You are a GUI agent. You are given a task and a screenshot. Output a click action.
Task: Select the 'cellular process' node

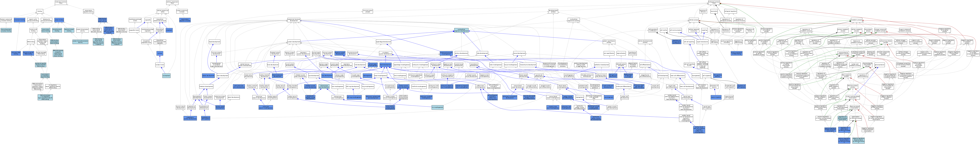click(x=694, y=20)
